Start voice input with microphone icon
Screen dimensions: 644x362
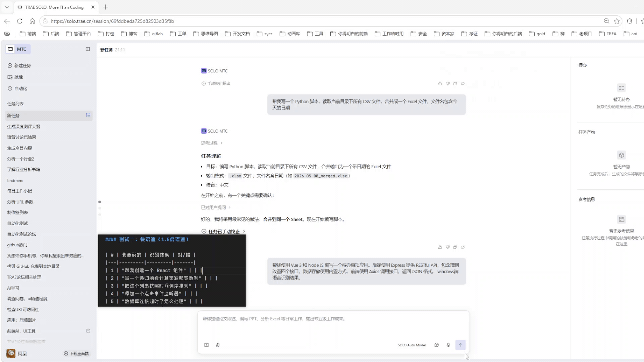pos(448,345)
